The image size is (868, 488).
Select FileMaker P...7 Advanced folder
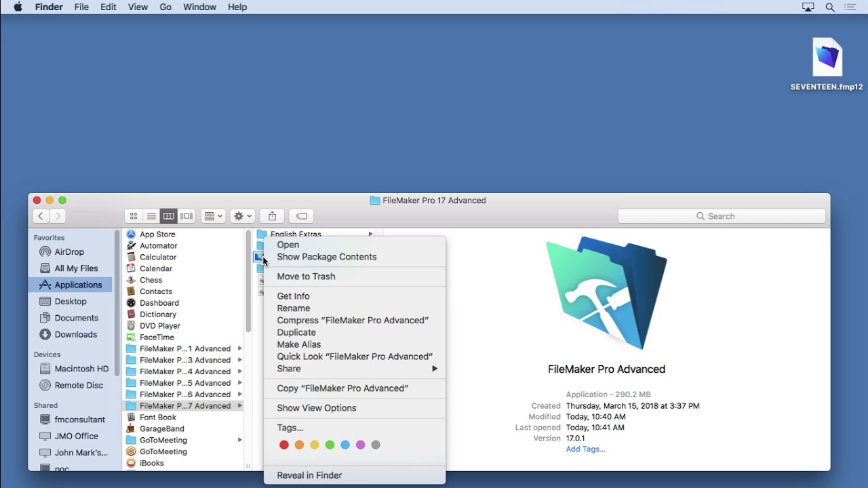(x=183, y=406)
